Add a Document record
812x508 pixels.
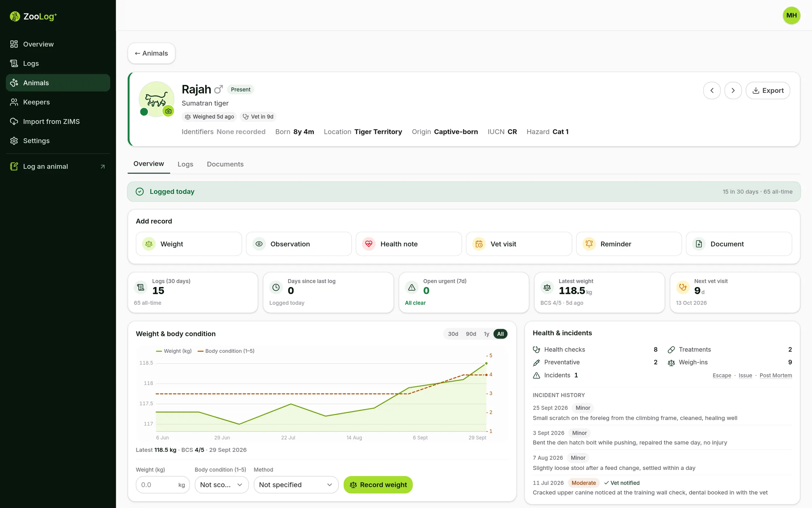tap(739, 244)
